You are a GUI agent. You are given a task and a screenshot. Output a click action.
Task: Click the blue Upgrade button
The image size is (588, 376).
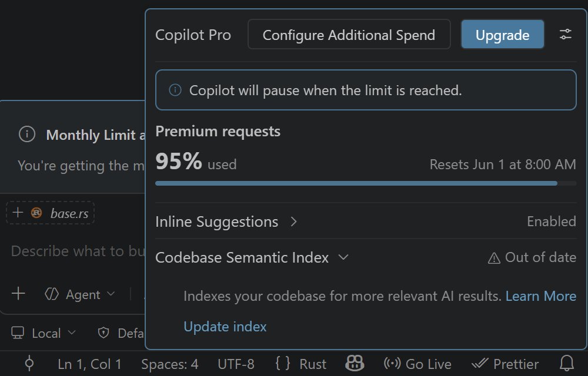coord(502,35)
